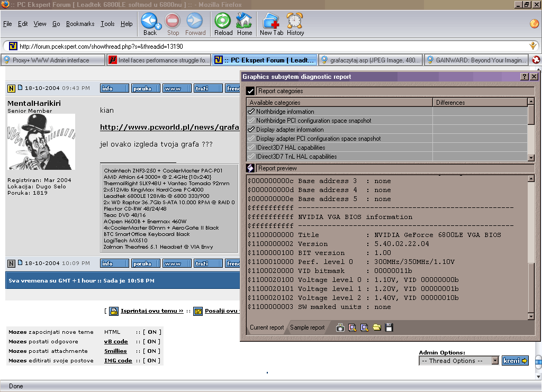
Task: Open the address bar URL dropdown arrow
Action: pyautogui.click(x=532, y=46)
